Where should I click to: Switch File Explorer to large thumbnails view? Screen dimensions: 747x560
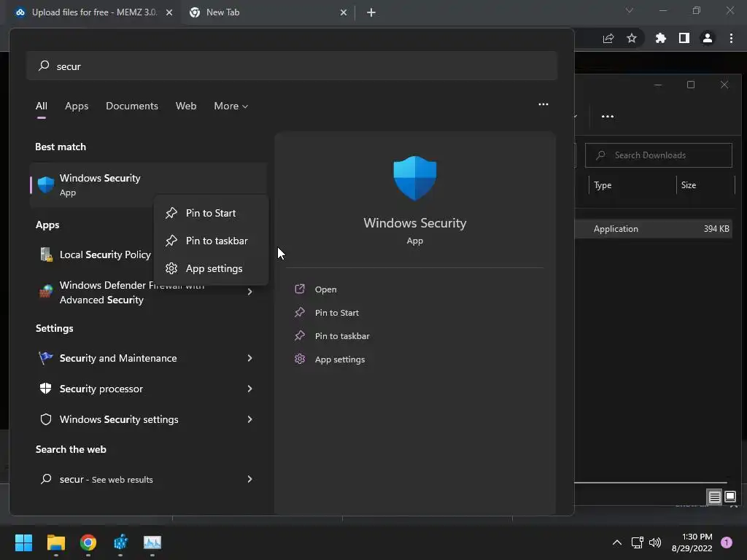729,497
